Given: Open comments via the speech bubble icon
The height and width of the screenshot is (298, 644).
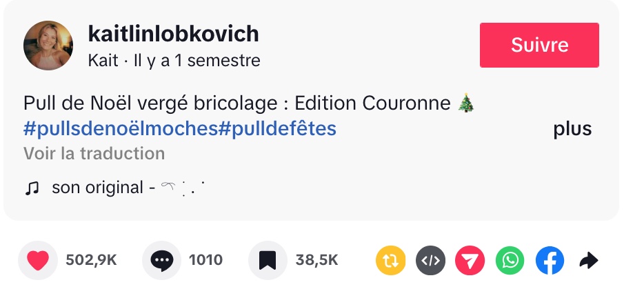Looking at the screenshot, I should [161, 260].
